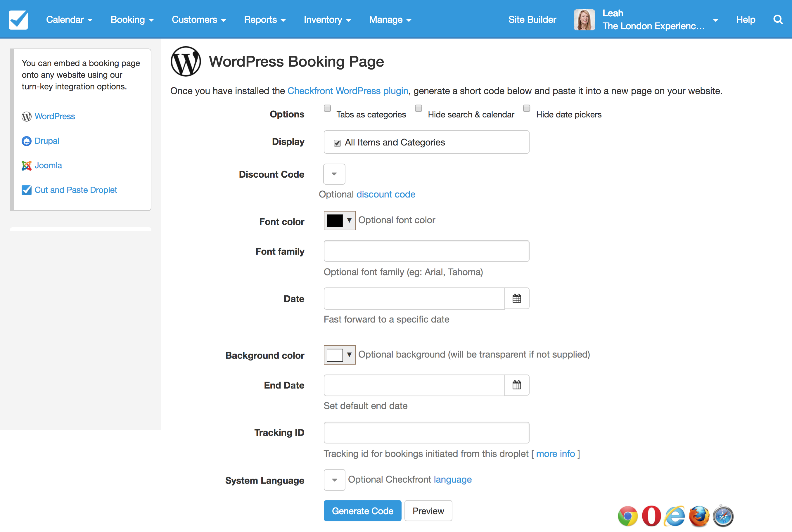The height and width of the screenshot is (532, 792).
Task: Click the WordPress icon in sidebar
Action: 27,116
